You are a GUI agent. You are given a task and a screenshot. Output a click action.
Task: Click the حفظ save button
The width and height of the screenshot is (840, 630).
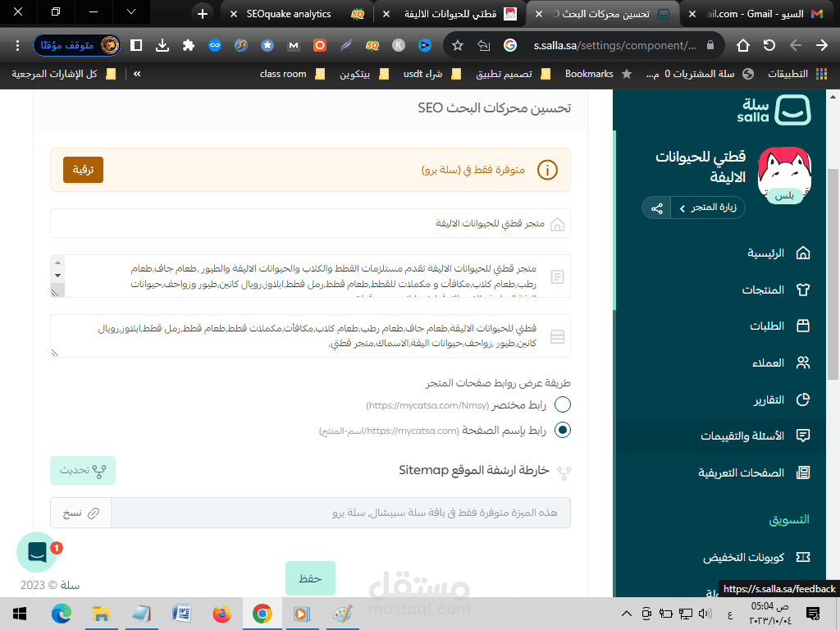click(310, 578)
